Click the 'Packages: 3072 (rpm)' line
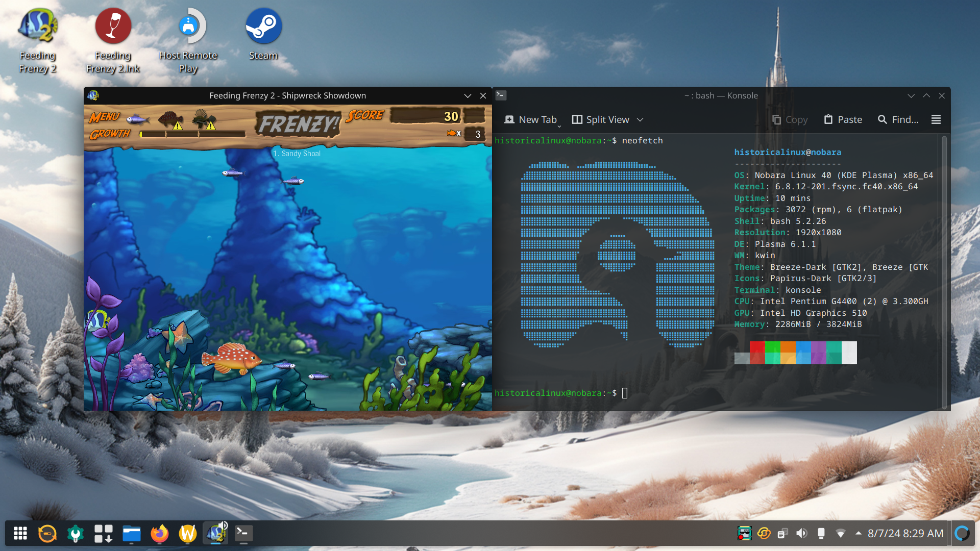The height and width of the screenshot is (551, 980). (818, 209)
